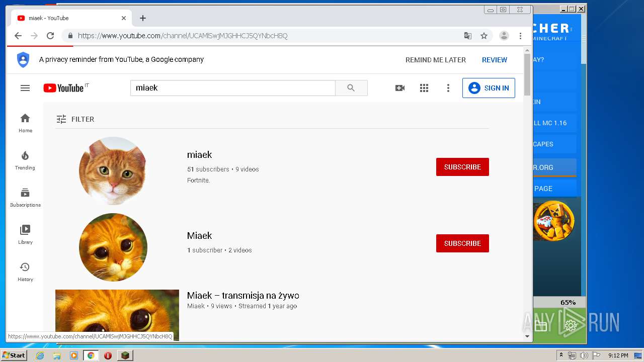Open the YouTube hamburger guide menu
Viewport: 644px width, 362px height.
click(25, 88)
